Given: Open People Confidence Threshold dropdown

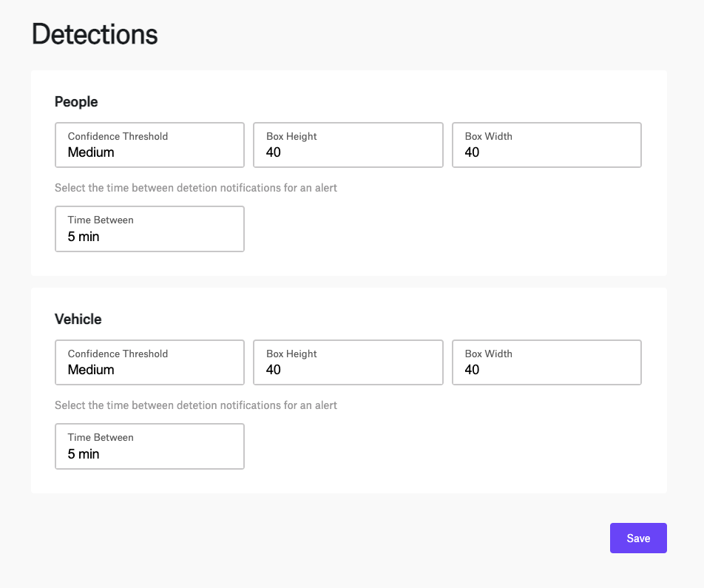Looking at the screenshot, I should click(149, 145).
